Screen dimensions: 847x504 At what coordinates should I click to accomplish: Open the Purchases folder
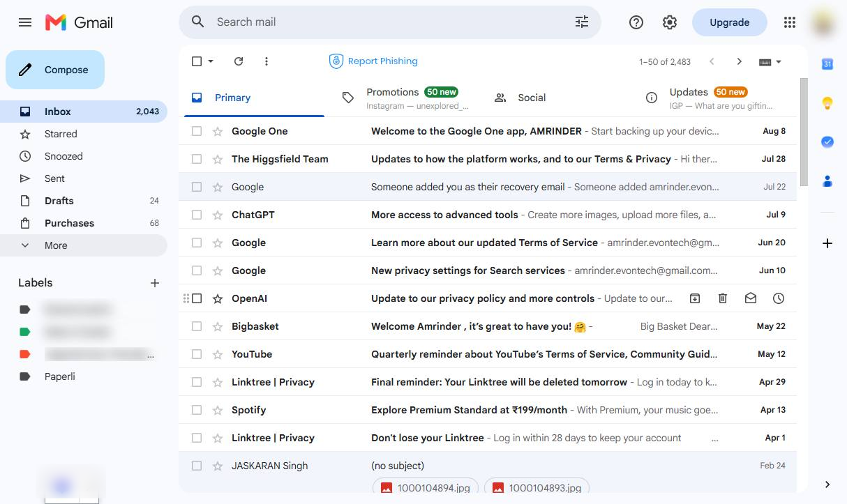point(84,223)
